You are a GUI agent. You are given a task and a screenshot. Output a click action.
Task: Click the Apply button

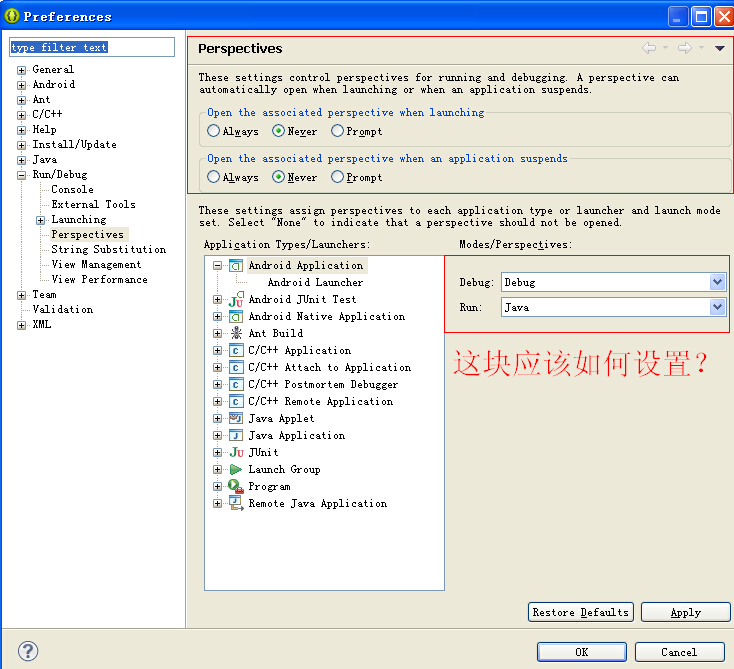click(x=685, y=612)
